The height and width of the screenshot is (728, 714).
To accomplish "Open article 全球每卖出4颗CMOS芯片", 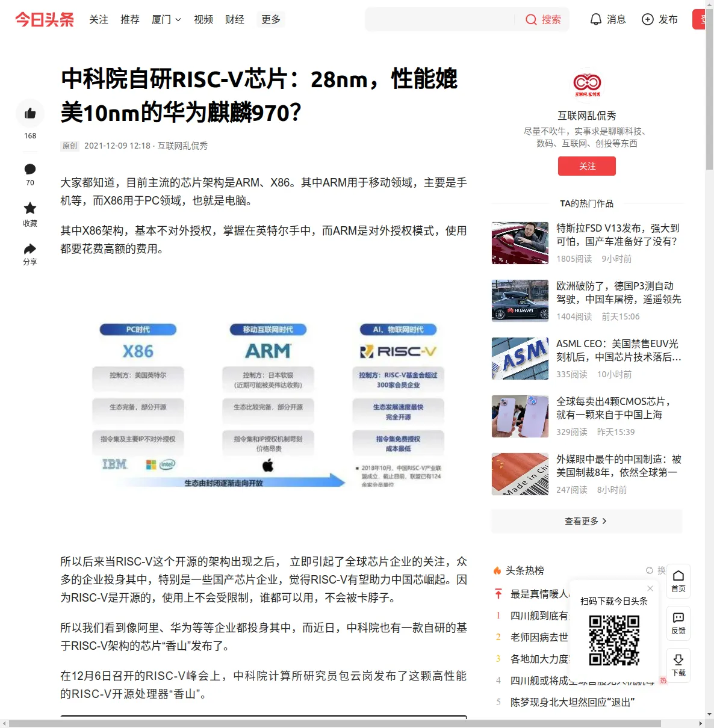I will click(x=614, y=408).
